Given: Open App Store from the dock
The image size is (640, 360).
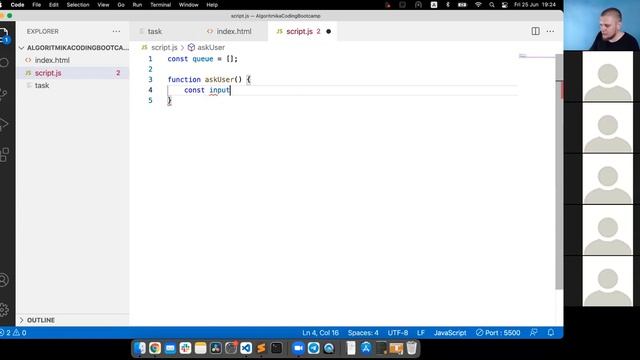Looking at the screenshot, I should point(366,348).
